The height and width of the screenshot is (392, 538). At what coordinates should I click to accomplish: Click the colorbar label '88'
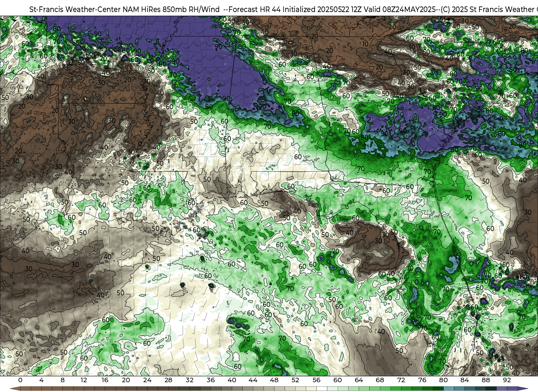[486, 380]
